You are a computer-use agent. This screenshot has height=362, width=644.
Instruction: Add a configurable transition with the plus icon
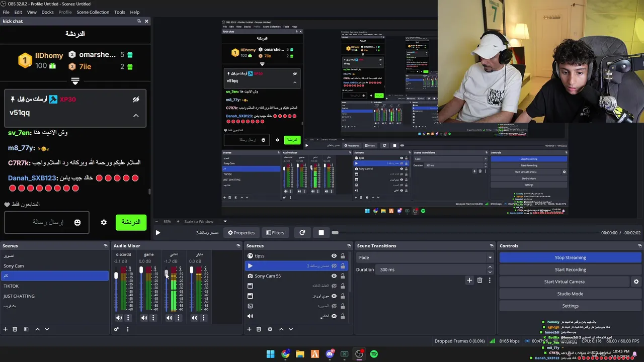pos(469,280)
